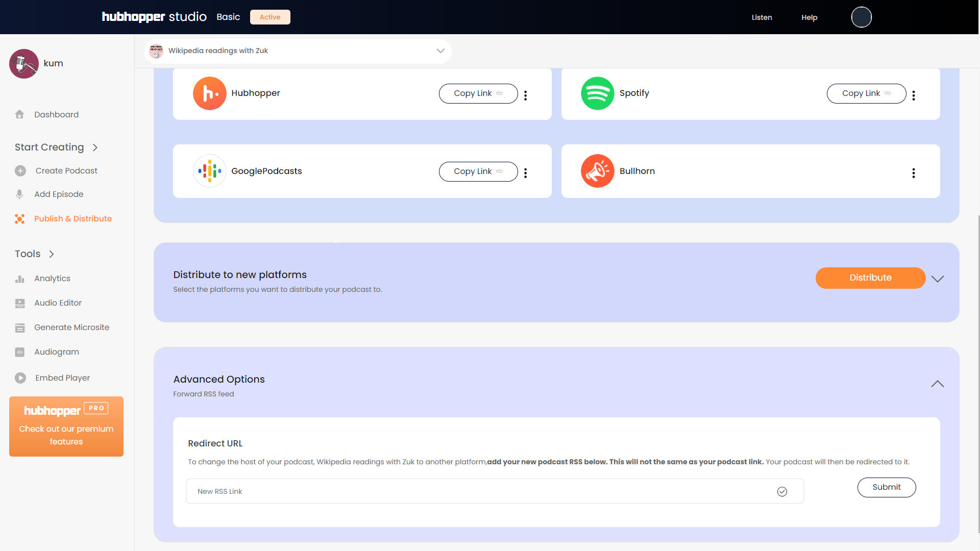Open Analytics from the Tools menu
The image size is (980, 551).
click(x=52, y=279)
